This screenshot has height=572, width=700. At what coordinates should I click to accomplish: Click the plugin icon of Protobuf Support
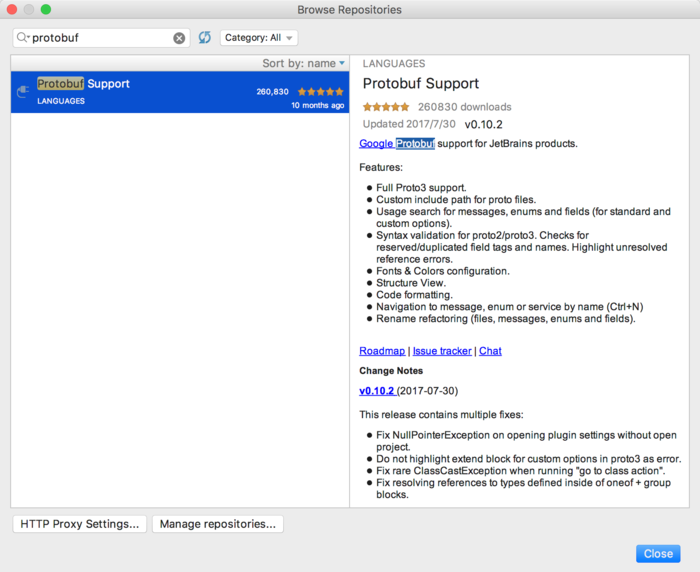[x=23, y=92]
